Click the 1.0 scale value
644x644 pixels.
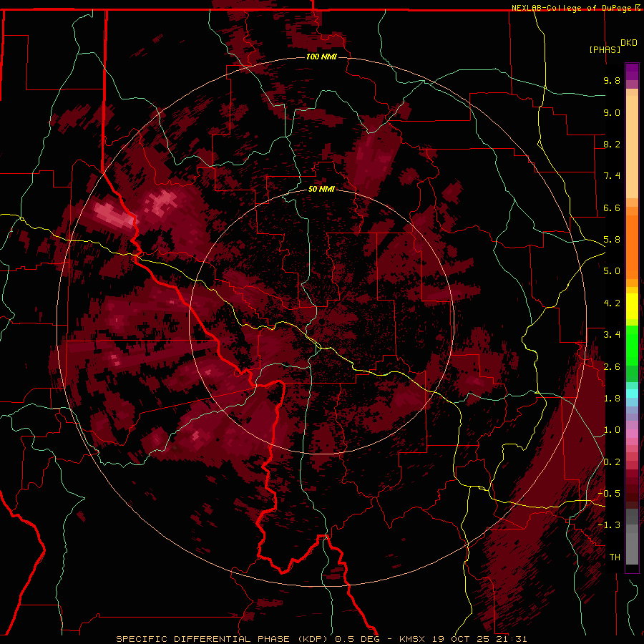click(x=612, y=430)
